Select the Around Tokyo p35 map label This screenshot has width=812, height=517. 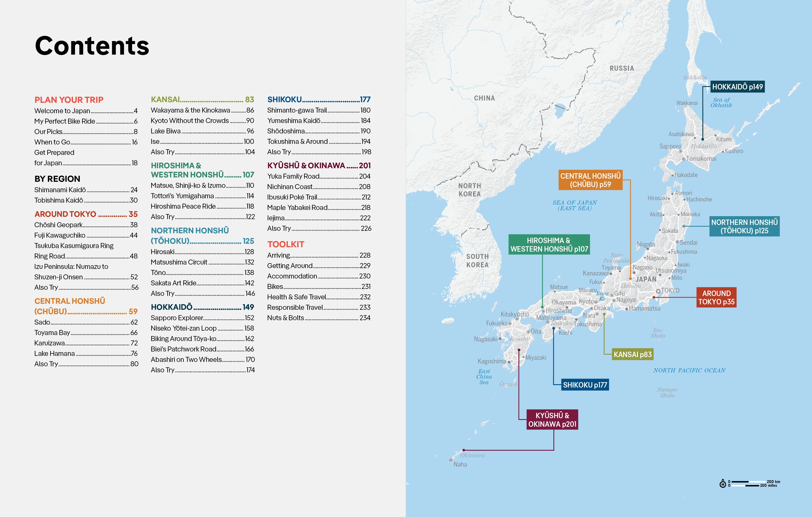pyautogui.click(x=716, y=297)
